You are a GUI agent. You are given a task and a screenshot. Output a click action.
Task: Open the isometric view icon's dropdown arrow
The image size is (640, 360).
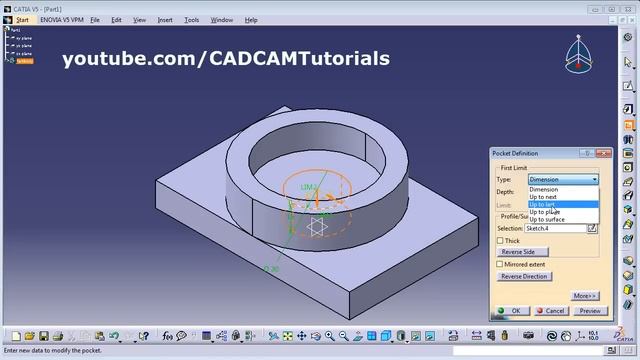click(392, 341)
